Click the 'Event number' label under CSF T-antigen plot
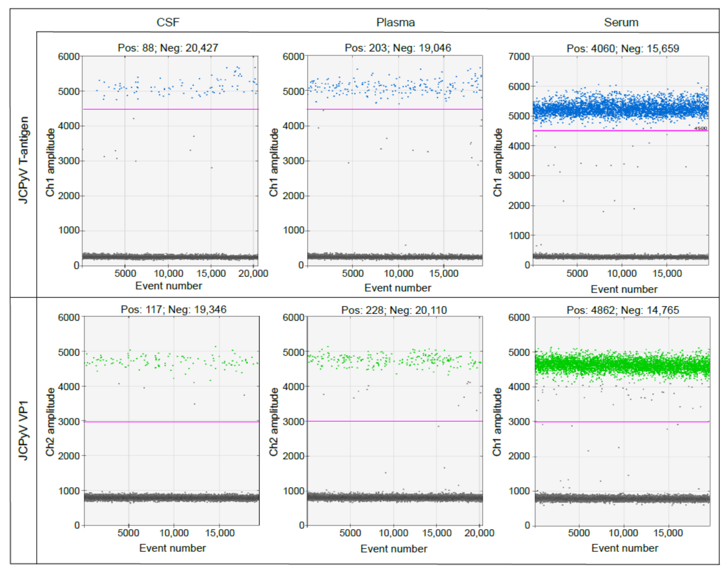The image size is (728, 574). 168,286
